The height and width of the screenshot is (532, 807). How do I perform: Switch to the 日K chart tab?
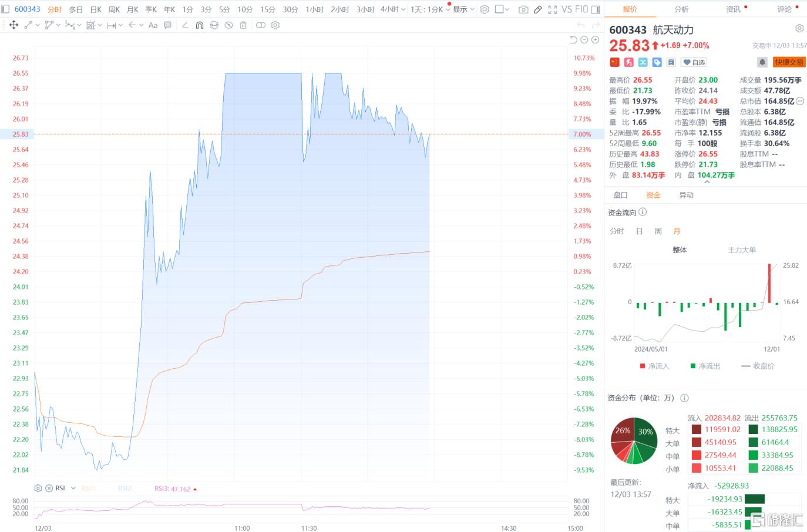[x=96, y=9]
